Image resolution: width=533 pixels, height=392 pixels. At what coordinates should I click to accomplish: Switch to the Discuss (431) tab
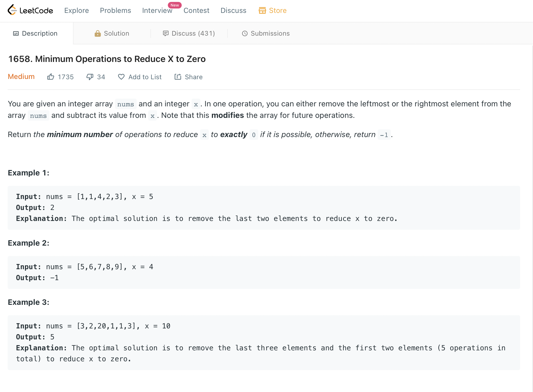pos(193,33)
